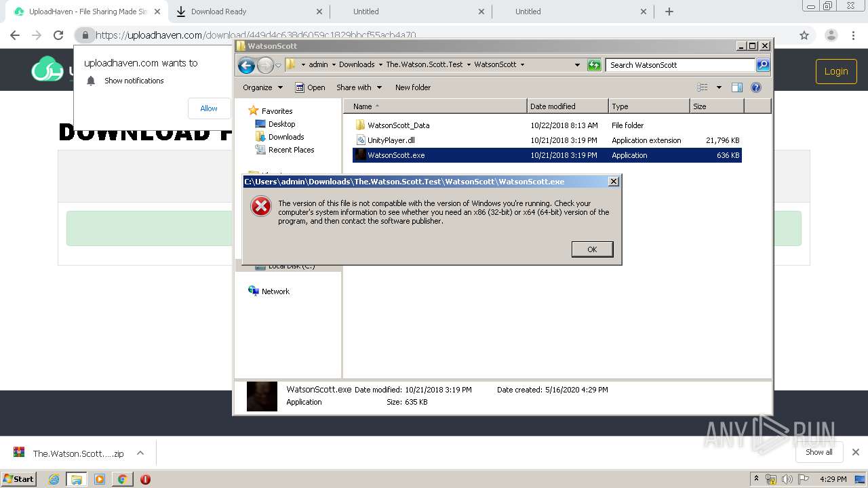Go back in Explorer window
868x488 pixels.
pyautogui.click(x=246, y=65)
